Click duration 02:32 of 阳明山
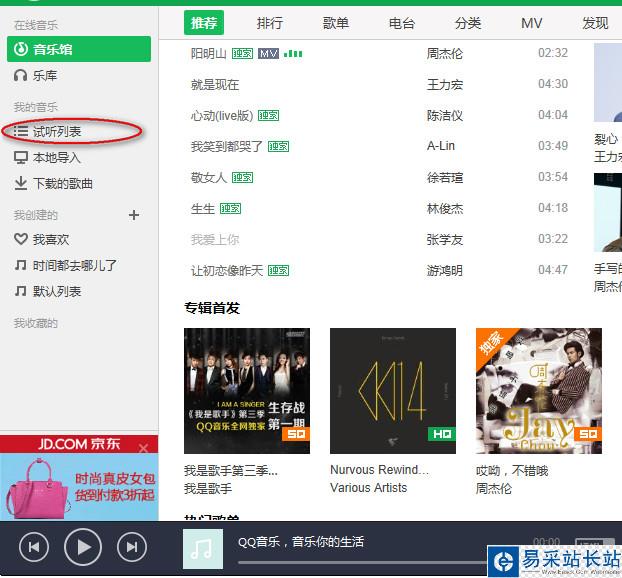The height and width of the screenshot is (578, 622). tap(553, 53)
